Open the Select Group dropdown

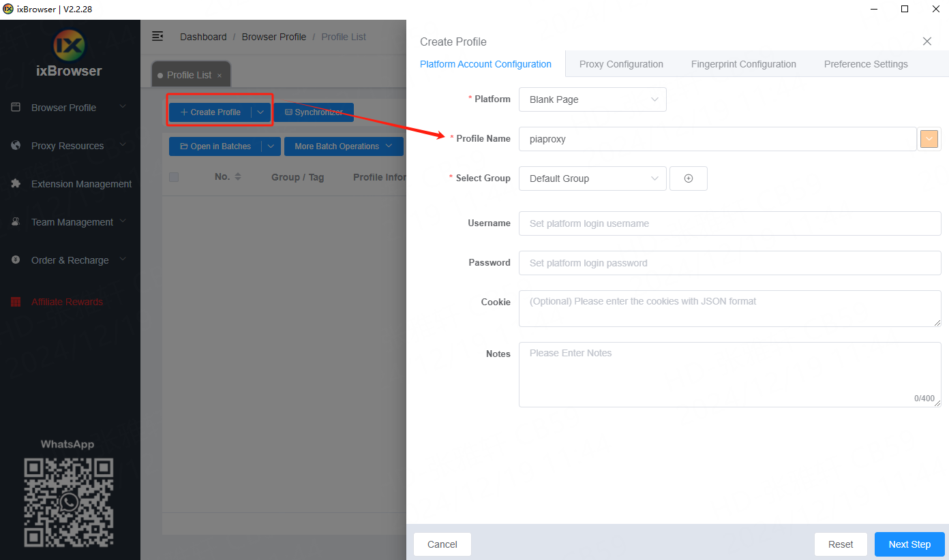(592, 178)
